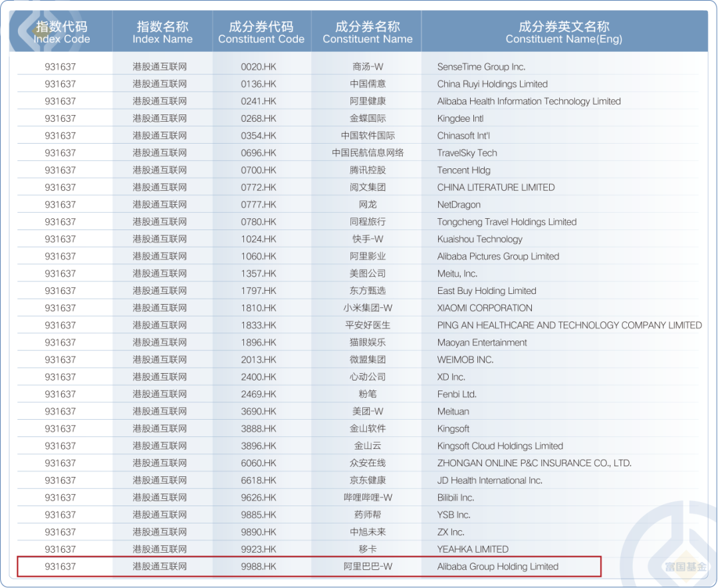718x588 pixels.
Task: Click NetDragon cell
Action: [x=459, y=205]
